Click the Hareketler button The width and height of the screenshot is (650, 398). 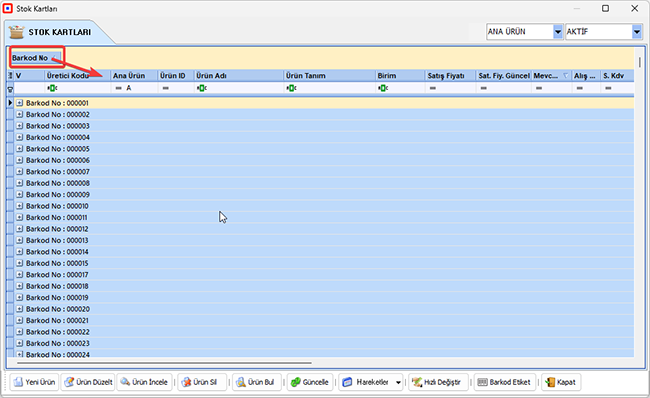point(366,382)
